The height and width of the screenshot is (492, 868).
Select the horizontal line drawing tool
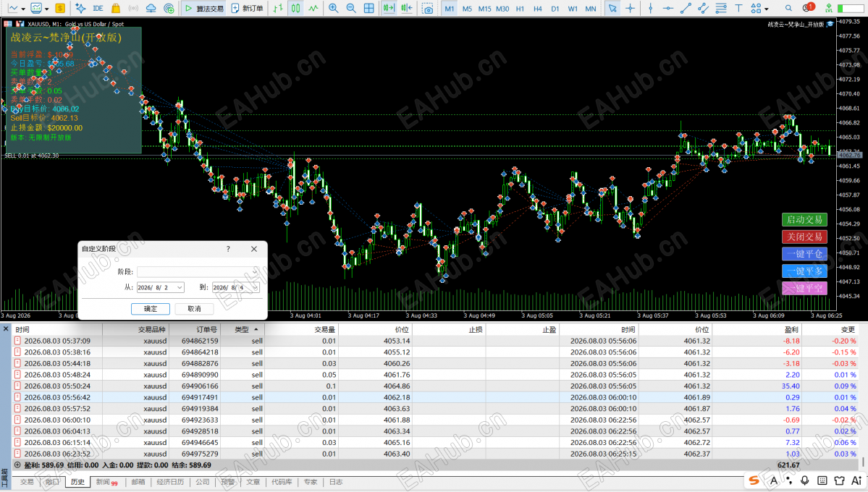pos(668,8)
